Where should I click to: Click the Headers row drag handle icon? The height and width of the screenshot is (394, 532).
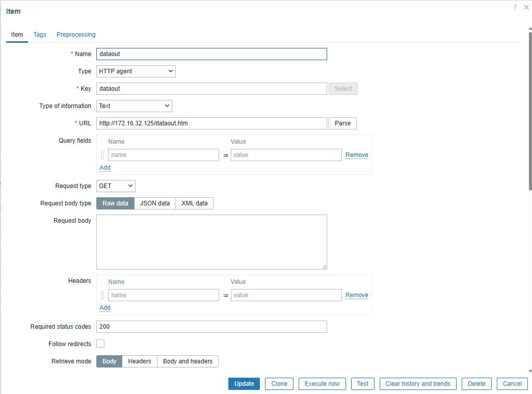point(102,295)
